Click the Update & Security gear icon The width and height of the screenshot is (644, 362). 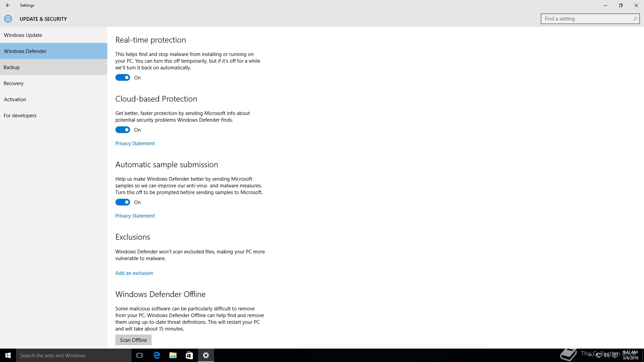pyautogui.click(x=8, y=19)
